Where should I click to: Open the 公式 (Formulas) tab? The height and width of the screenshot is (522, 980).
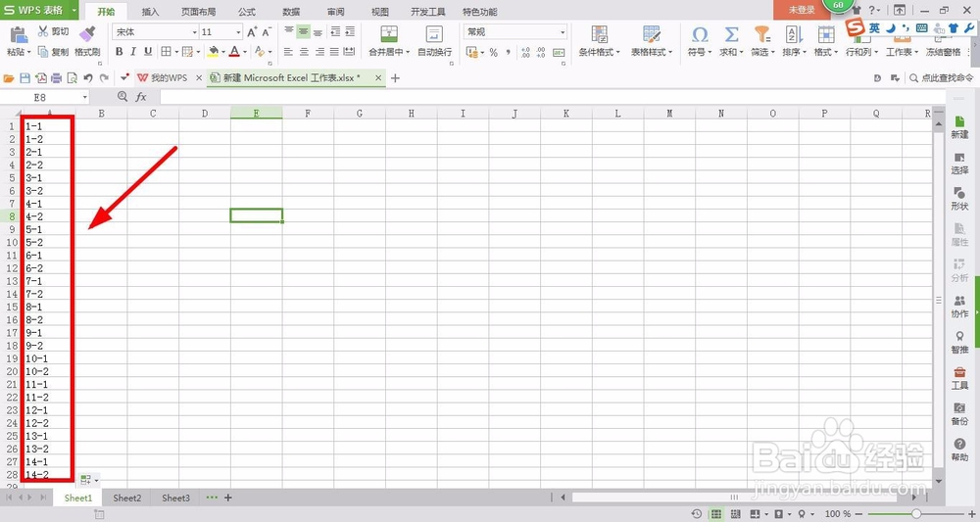pyautogui.click(x=247, y=11)
